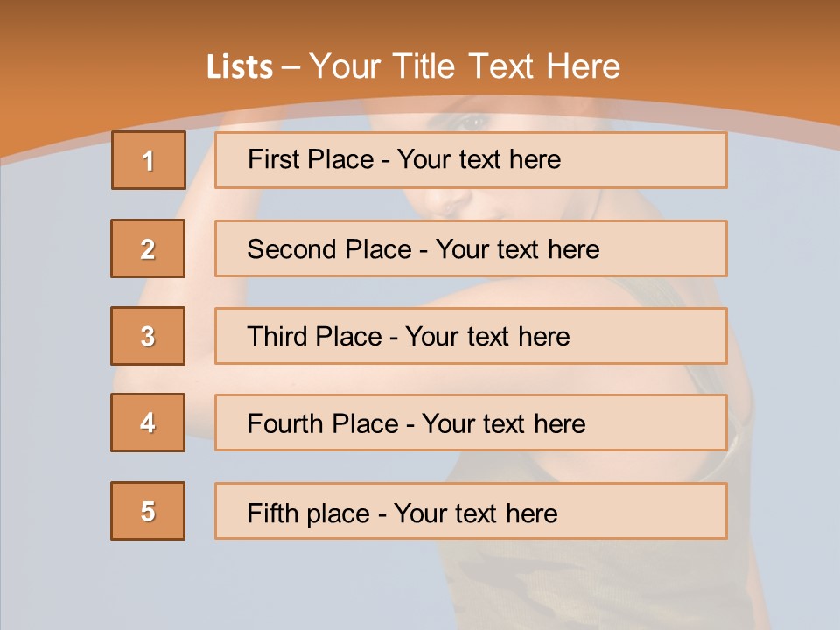Viewport: 840px width, 630px height.
Task: Click Fourth Place text box
Action: (x=471, y=423)
